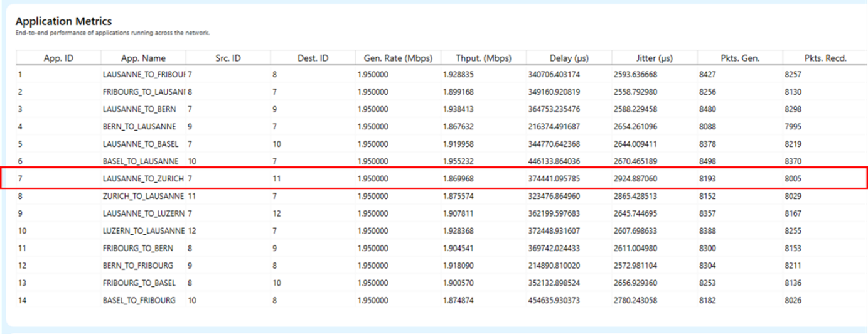Screen dimensions: 868x334
Task: Select the LUZERN_TO_LAUSANNE application row
Action: coord(143,231)
